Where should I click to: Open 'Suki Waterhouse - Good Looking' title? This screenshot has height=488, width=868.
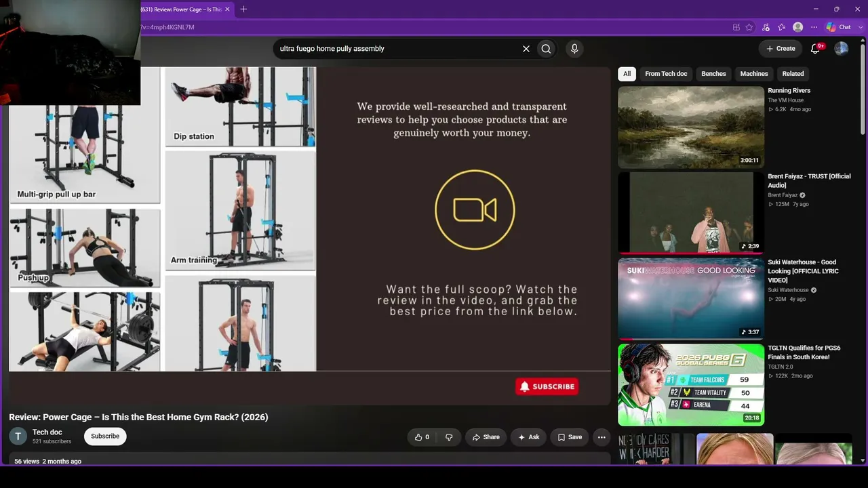tap(803, 271)
